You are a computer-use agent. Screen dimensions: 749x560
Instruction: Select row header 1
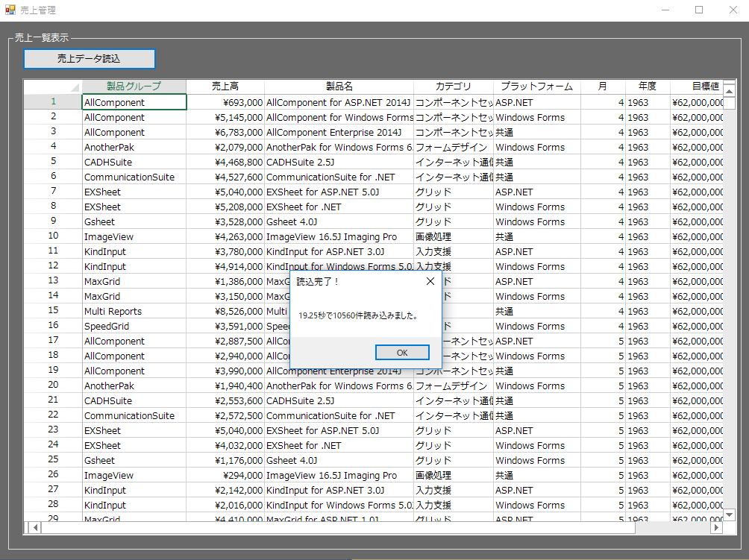[53, 101]
